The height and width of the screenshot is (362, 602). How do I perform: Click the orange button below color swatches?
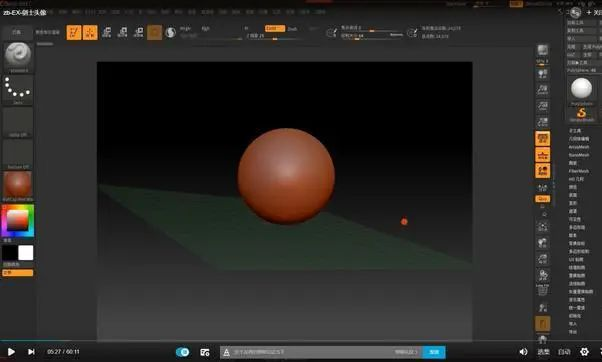[x=18, y=273]
